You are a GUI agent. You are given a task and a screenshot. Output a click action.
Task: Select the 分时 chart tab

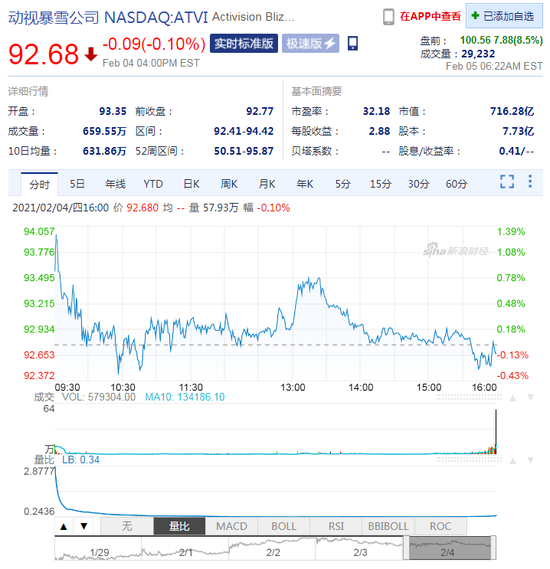40,184
